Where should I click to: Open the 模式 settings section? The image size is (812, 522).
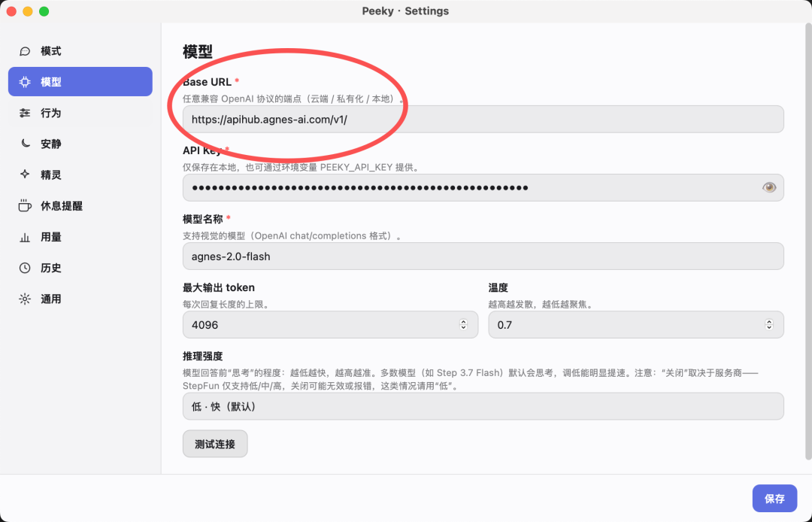coord(80,50)
